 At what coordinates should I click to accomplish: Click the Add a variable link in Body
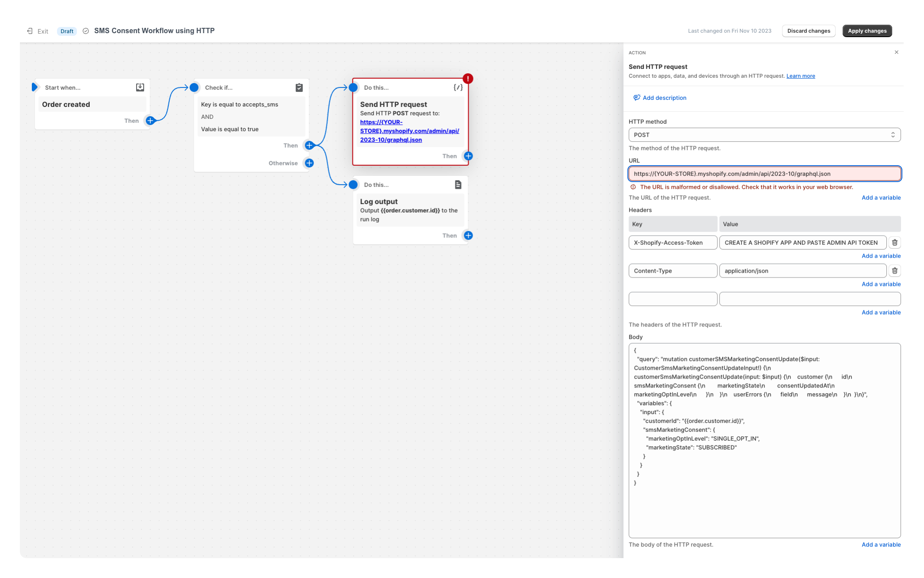pyautogui.click(x=881, y=545)
